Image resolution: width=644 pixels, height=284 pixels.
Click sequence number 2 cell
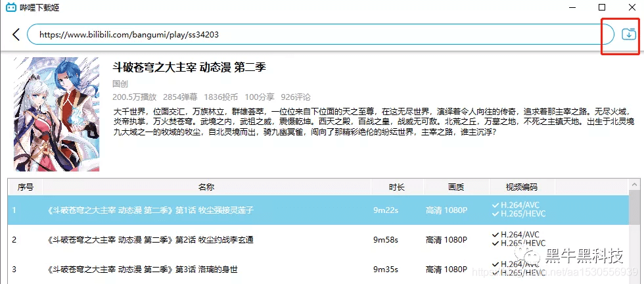14,239
